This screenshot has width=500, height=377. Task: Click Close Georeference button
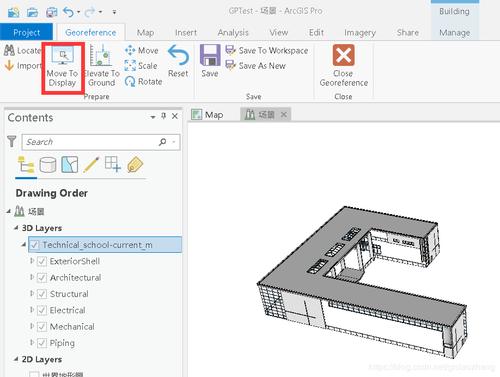[x=344, y=66]
